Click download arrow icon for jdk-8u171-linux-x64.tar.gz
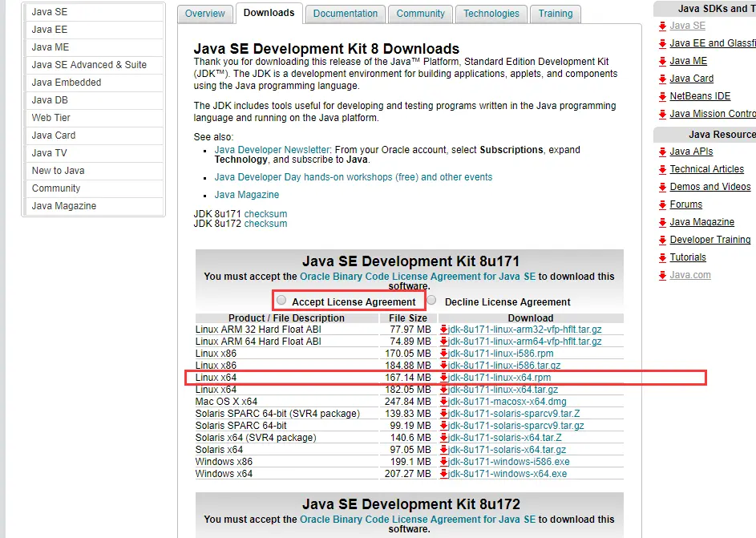The height and width of the screenshot is (538, 756). [x=444, y=390]
